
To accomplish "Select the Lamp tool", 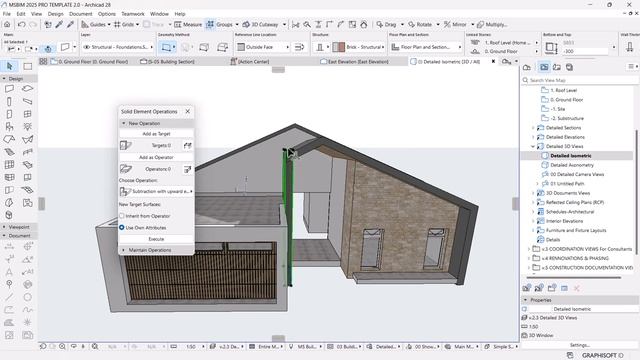I will pos(27,127).
